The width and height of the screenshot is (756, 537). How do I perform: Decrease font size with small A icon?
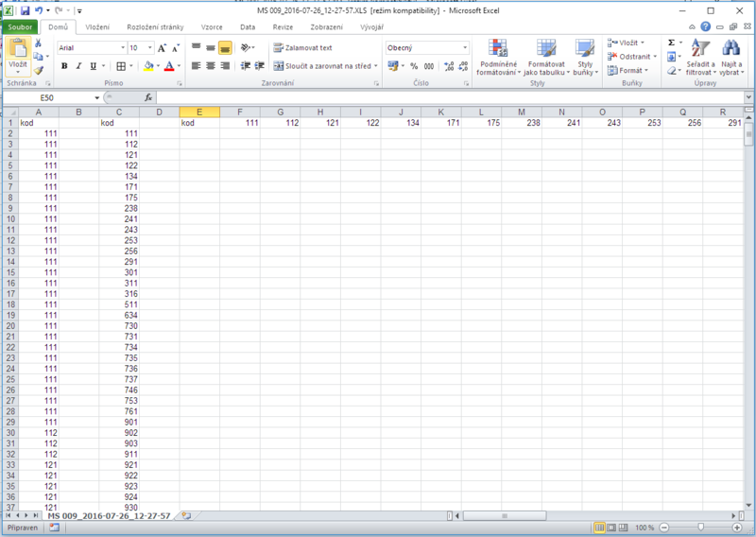[176, 48]
